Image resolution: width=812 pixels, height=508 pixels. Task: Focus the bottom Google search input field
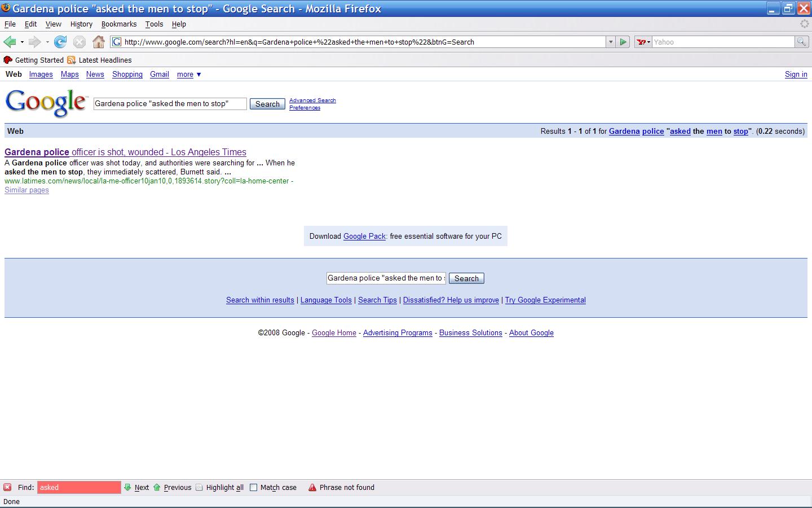coord(386,278)
